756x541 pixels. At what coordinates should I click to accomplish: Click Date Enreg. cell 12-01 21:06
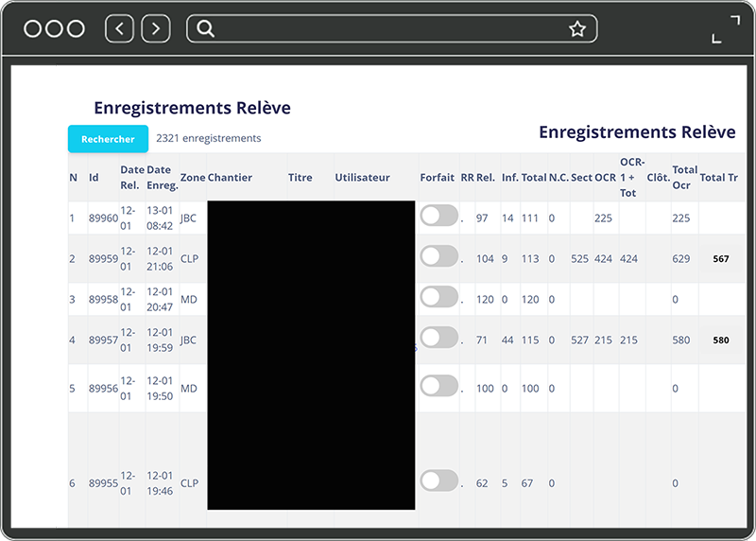[x=160, y=258]
